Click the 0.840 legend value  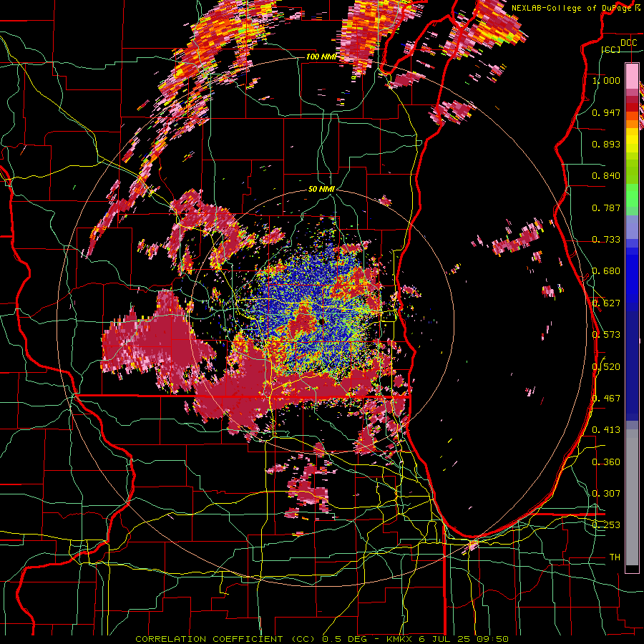[606, 176]
